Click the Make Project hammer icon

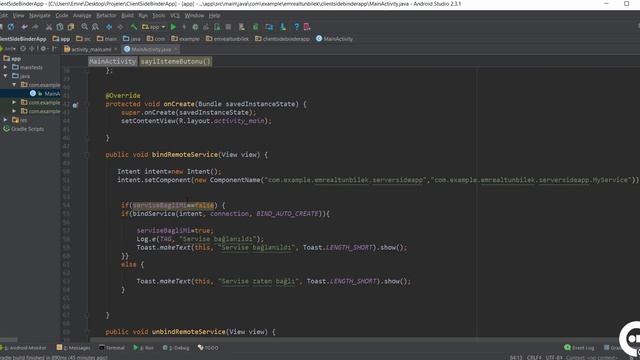pos(133,27)
